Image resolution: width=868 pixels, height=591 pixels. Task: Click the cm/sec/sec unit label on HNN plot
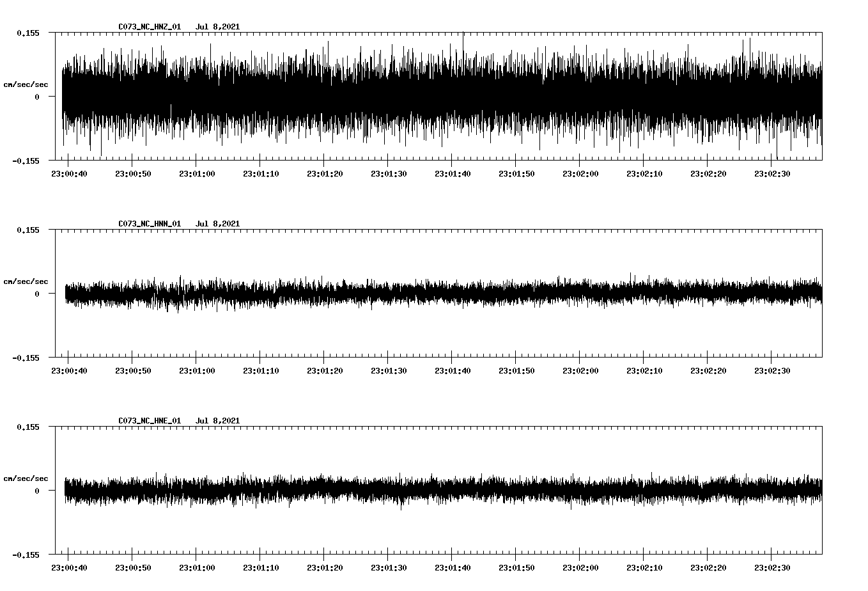click(x=26, y=281)
